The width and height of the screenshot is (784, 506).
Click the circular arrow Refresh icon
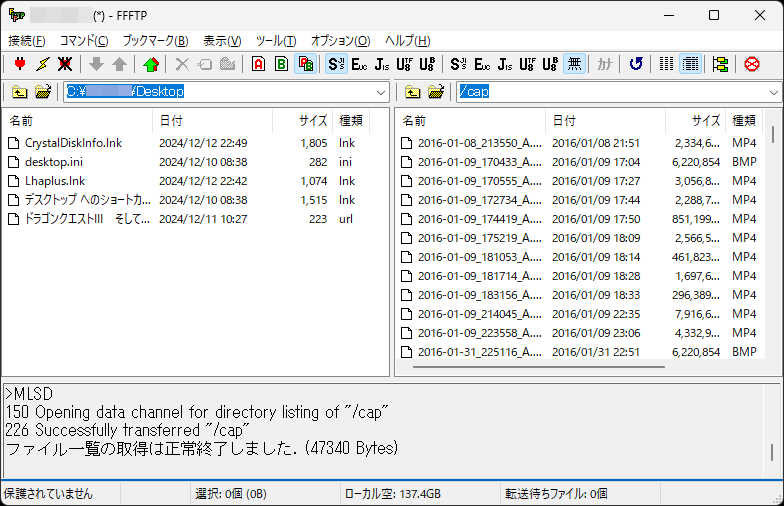coord(636,64)
